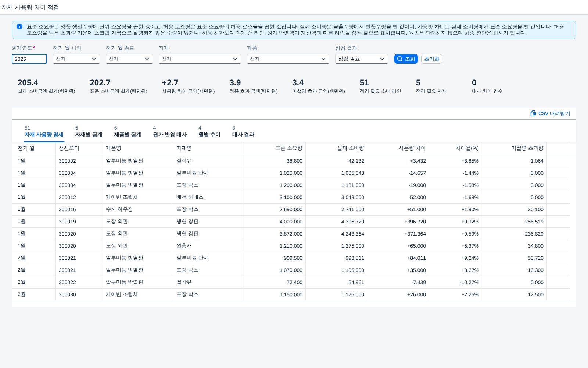Click the 생산오더 column header
588x368 pixels.
79,148
